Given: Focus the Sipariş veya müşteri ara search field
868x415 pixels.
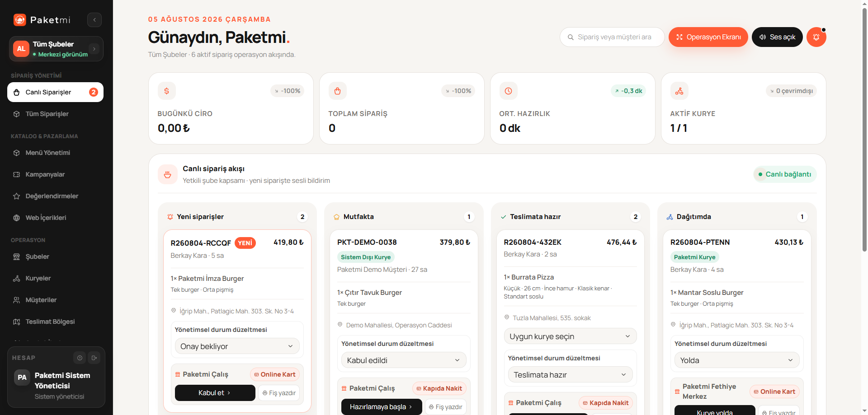Looking at the screenshot, I should click(x=612, y=37).
